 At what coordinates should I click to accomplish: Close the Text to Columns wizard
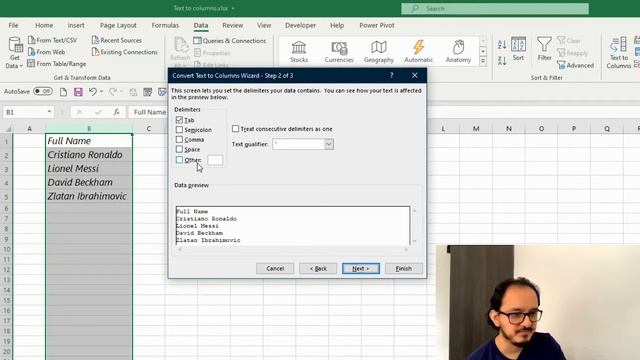click(x=415, y=76)
